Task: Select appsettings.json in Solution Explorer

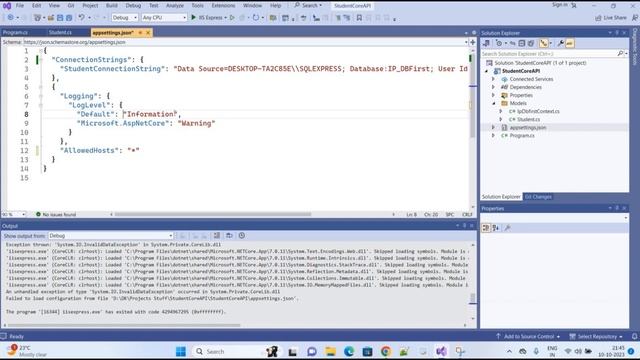Action: [528, 127]
